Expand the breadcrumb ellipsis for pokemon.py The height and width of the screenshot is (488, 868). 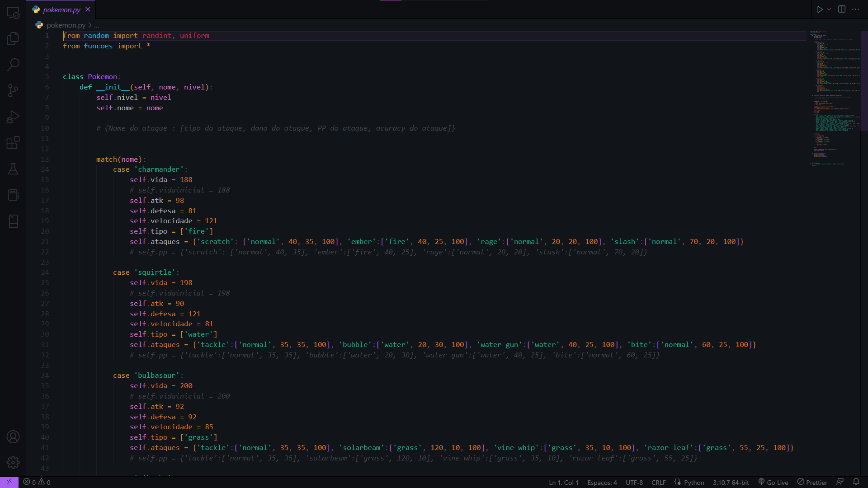pyautogui.click(x=96, y=25)
